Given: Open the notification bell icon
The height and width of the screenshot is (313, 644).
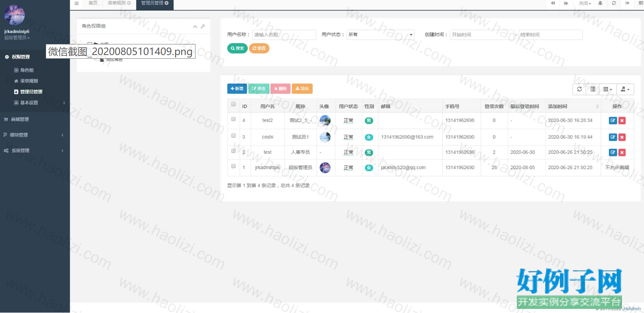Looking at the screenshot, I should [x=600, y=3].
